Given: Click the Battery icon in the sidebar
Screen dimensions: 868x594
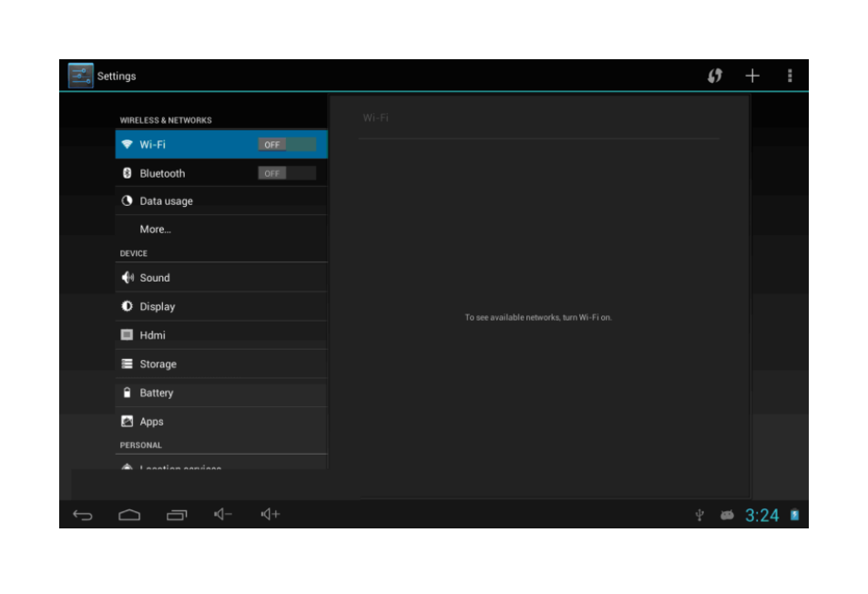Looking at the screenshot, I should pos(127,393).
